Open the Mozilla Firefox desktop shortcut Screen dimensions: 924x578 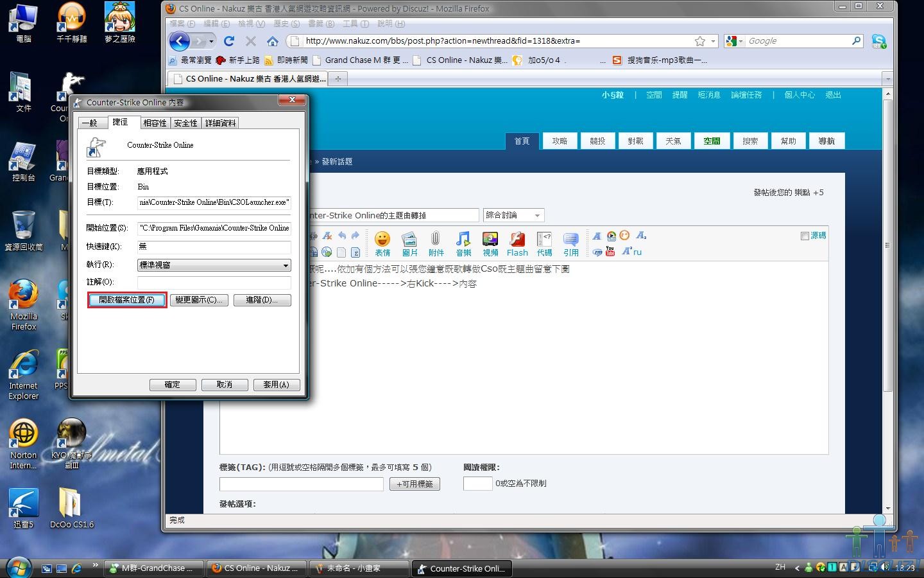point(24,305)
